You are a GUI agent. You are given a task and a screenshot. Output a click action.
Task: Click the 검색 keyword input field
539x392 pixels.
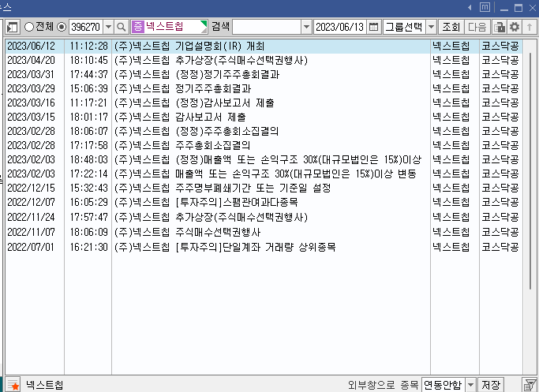pos(267,27)
